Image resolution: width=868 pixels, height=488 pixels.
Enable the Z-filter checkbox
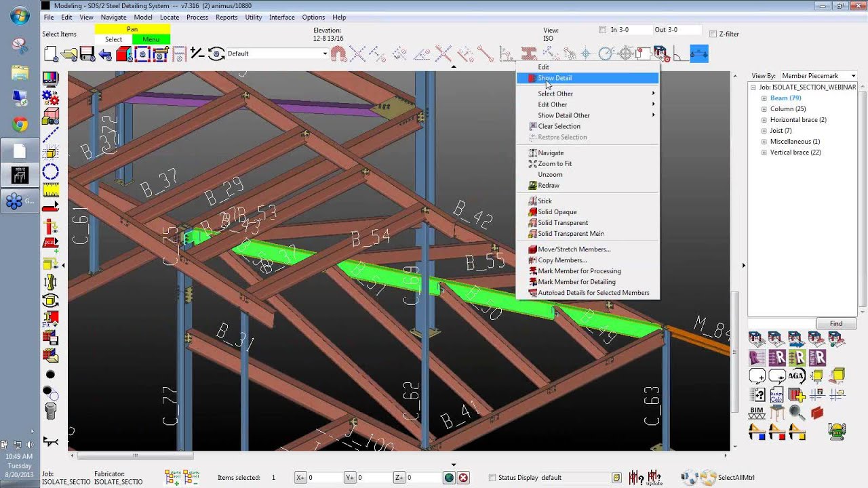pos(713,34)
